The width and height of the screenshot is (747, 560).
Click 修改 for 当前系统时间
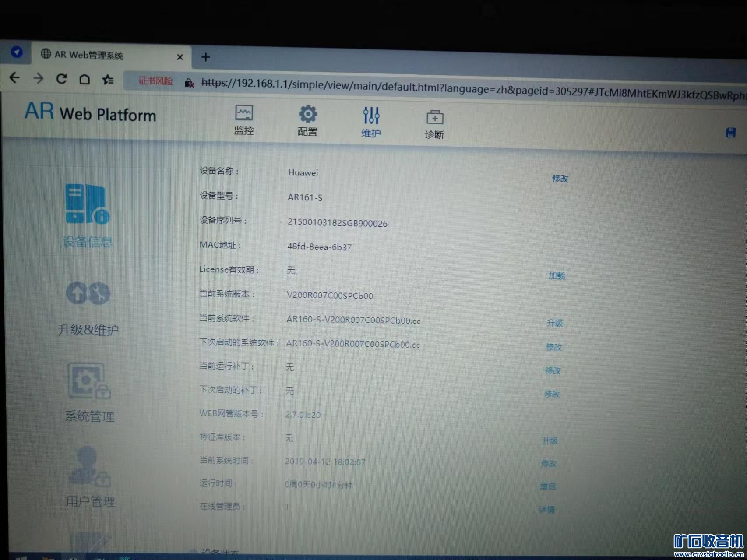pos(549,463)
